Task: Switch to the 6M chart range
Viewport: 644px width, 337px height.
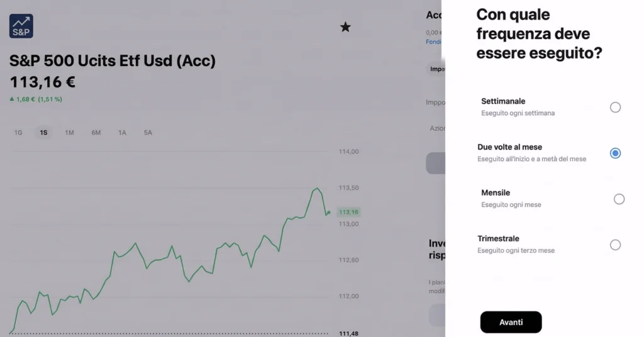Action: pyautogui.click(x=96, y=133)
